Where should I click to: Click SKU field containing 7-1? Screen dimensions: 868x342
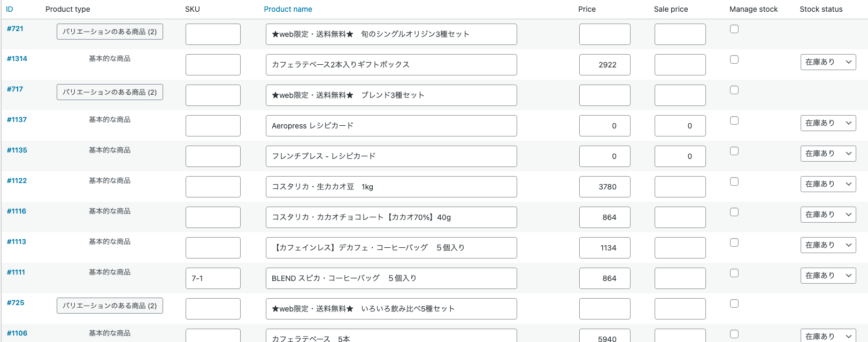click(x=213, y=278)
